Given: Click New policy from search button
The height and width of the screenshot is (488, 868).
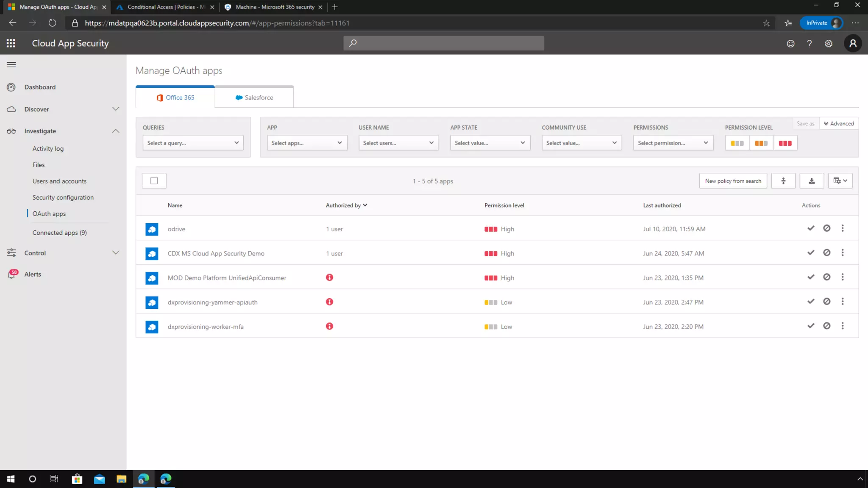Looking at the screenshot, I should point(732,181).
